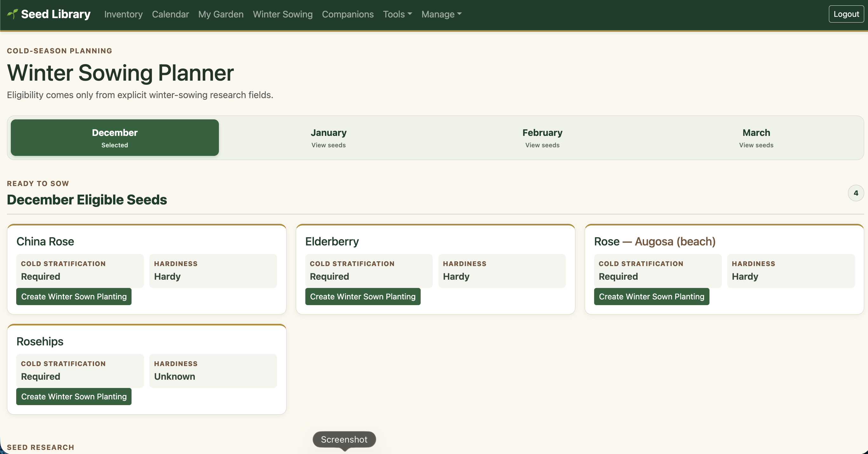Create Winter Sown Planting for Rose Augosa

pyautogui.click(x=651, y=297)
